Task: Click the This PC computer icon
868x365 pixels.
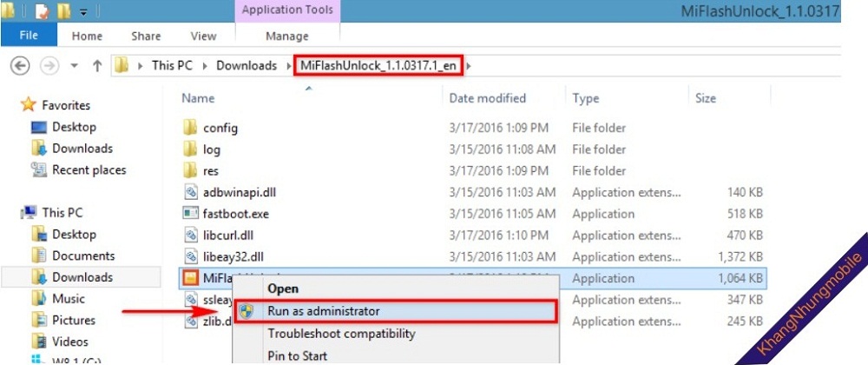Action: click(x=30, y=213)
